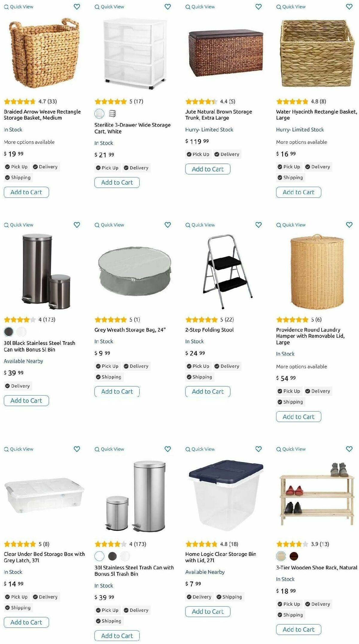Save Jute Storage Trunk to wishlist

click(x=258, y=7)
